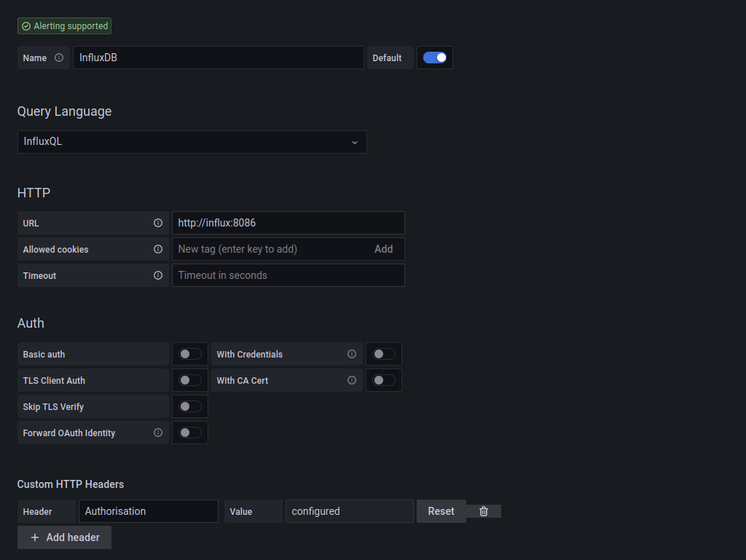Image resolution: width=746 pixels, height=560 pixels.
Task: Click the Custom HTTP Headers heading
Action: (71, 484)
